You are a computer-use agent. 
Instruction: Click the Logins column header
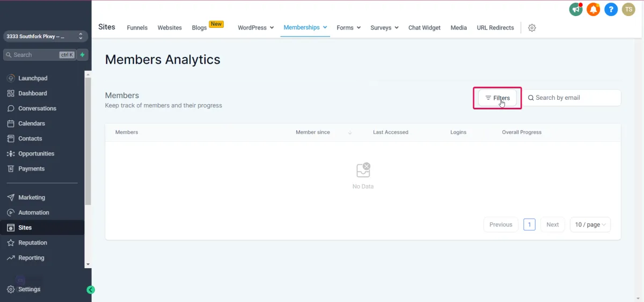pos(458,132)
